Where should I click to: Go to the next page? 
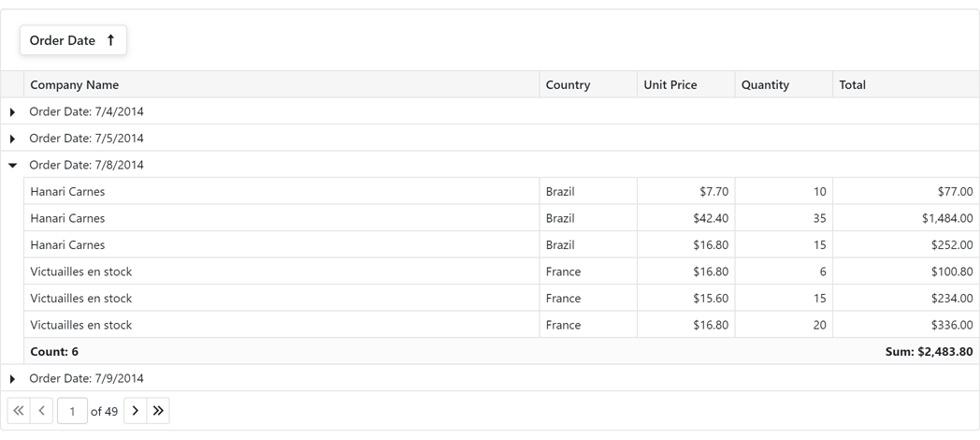tap(136, 411)
